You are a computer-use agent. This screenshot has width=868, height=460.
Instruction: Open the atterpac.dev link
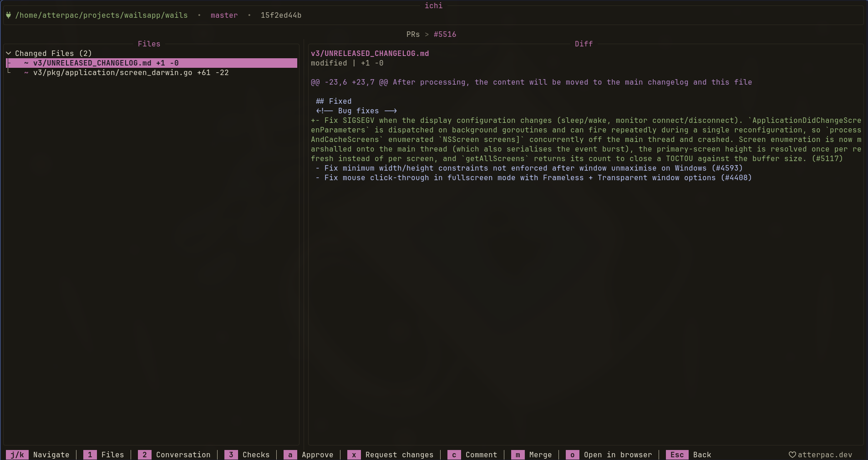(825, 455)
